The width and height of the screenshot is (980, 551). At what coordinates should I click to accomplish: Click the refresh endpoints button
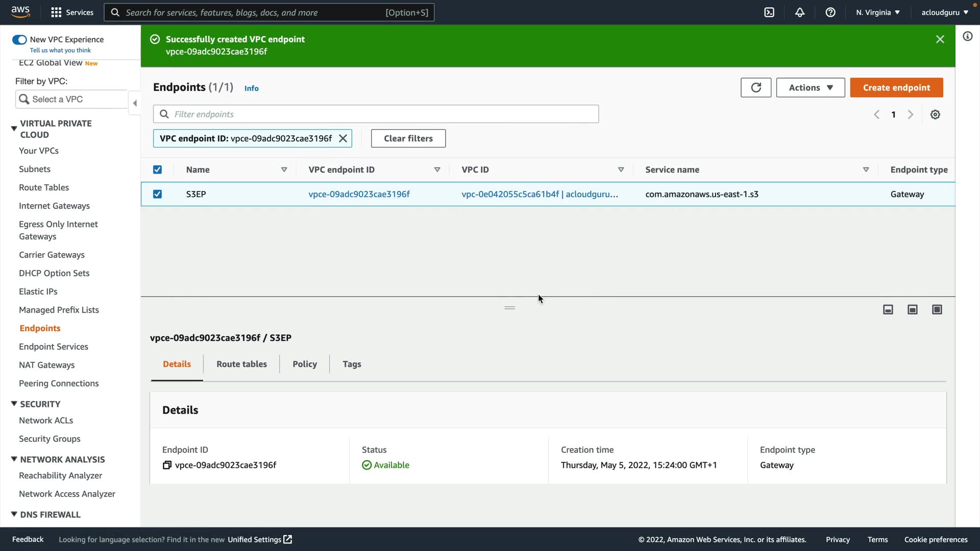pyautogui.click(x=756, y=88)
